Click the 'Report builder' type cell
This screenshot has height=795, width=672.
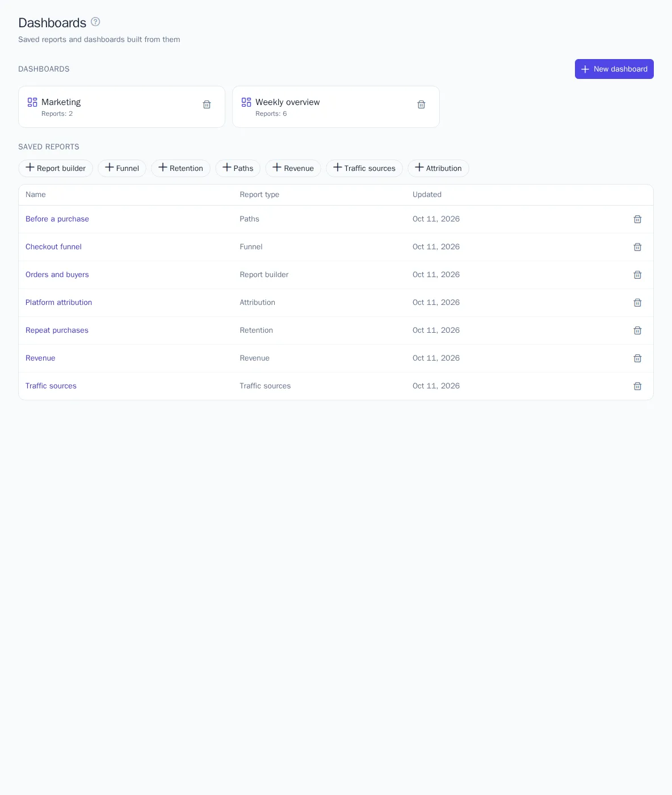click(264, 275)
